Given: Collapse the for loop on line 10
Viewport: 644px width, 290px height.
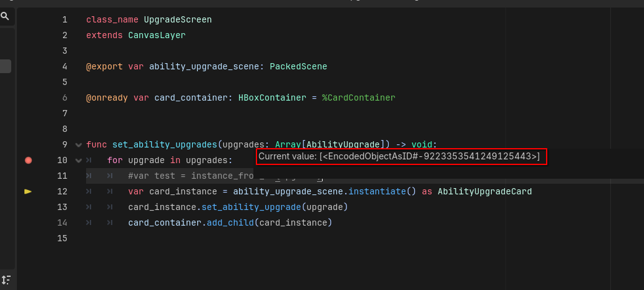Looking at the screenshot, I should pos(79,161).
